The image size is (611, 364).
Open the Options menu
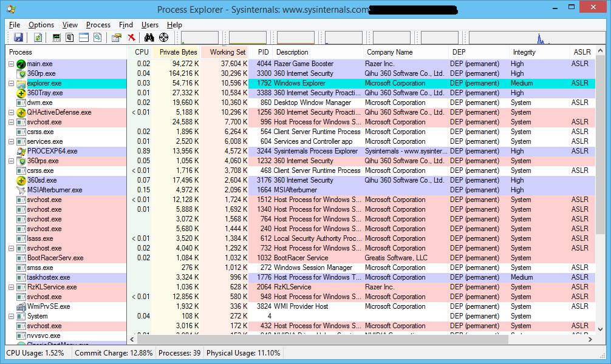pos(41,25)
